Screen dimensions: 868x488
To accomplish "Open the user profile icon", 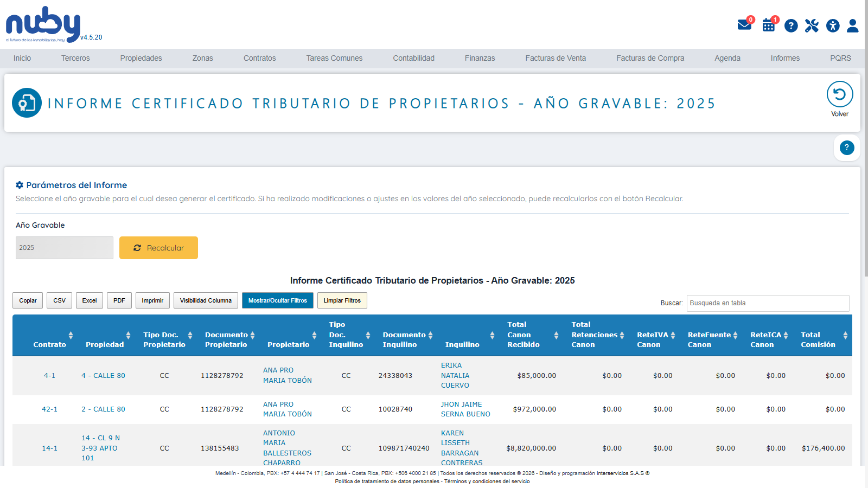I will click(853, 25).
